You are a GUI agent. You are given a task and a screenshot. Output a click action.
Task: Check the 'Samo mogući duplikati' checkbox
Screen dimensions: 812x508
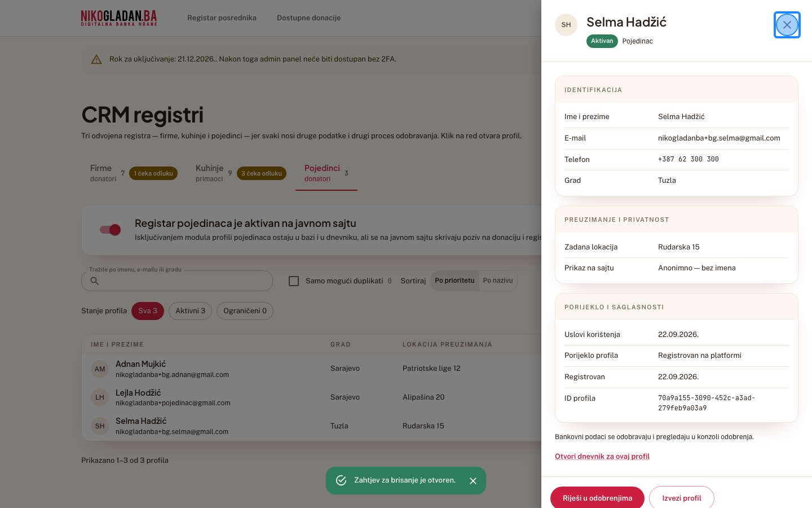click(294, 281)
